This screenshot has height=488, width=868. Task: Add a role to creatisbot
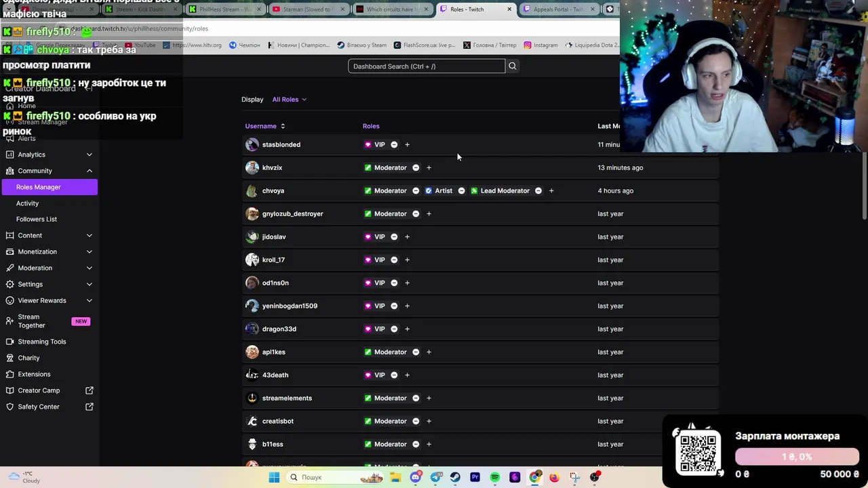pos(429,421)
